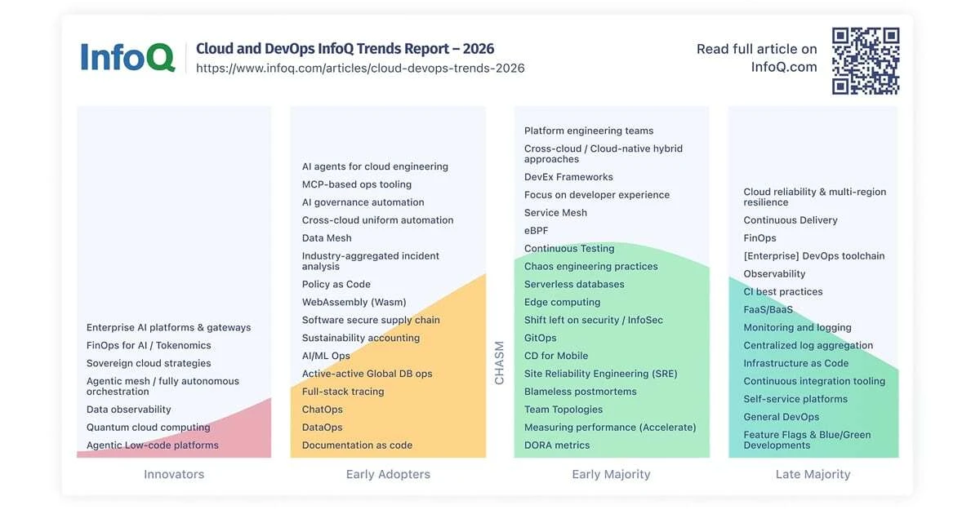Click 'Data Mesh' item
The width and height of the screenshot is (980, 514).
click(327, 238)
